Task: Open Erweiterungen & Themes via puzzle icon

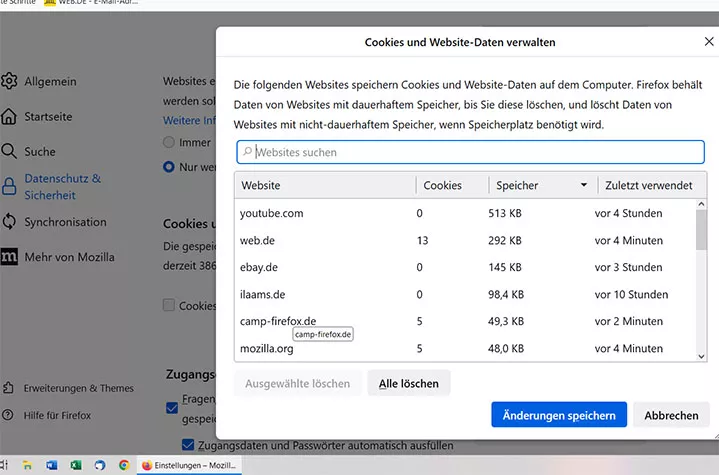Action: click(9, 388)
